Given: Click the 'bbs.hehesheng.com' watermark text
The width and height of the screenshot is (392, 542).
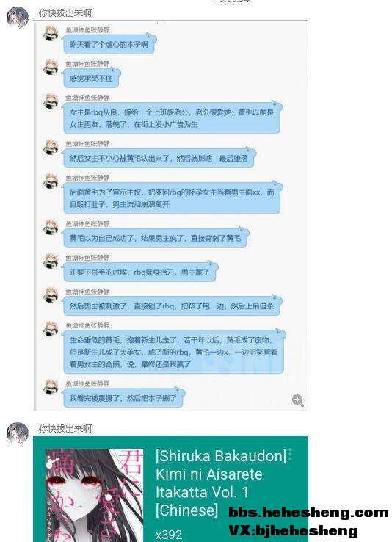Looking at the screenshot, I should 308,512.
